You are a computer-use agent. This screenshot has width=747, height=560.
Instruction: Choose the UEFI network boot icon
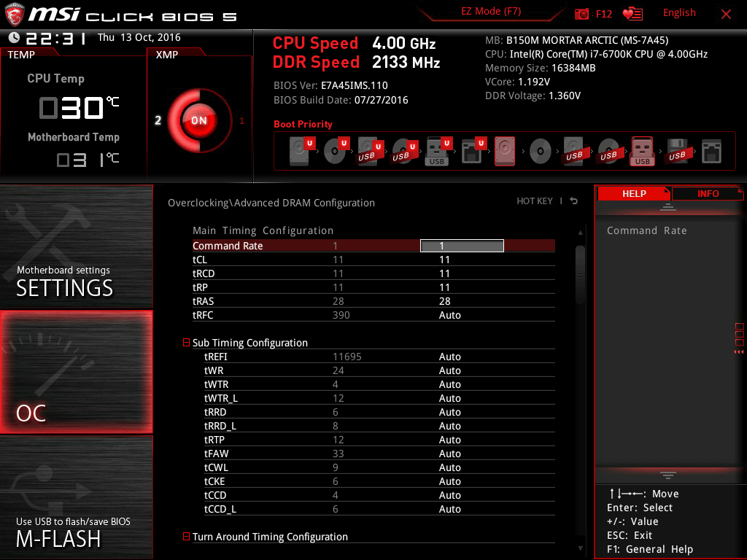tap(473, 151)
